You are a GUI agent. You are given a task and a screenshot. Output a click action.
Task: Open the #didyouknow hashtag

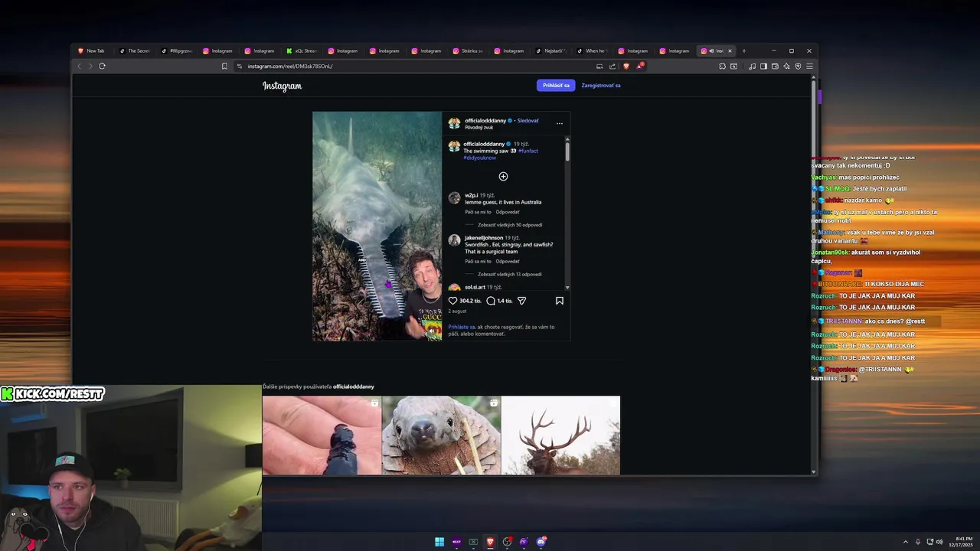[479, 158]
